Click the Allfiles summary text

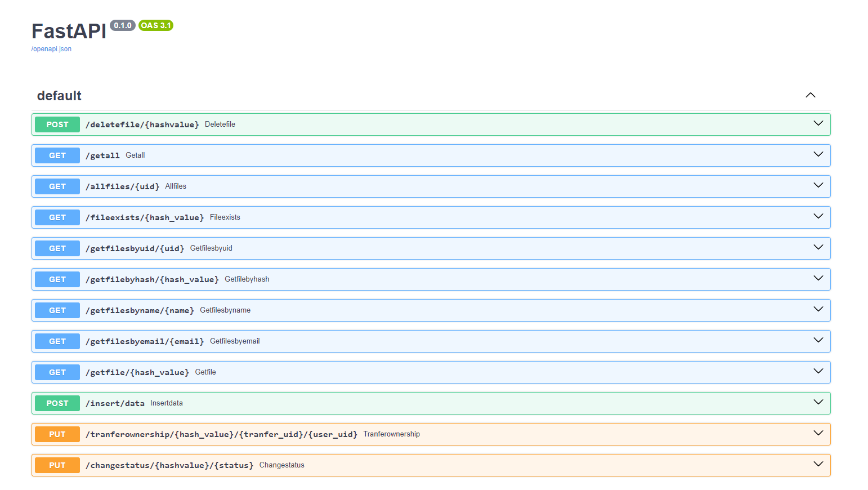[176, 186]
